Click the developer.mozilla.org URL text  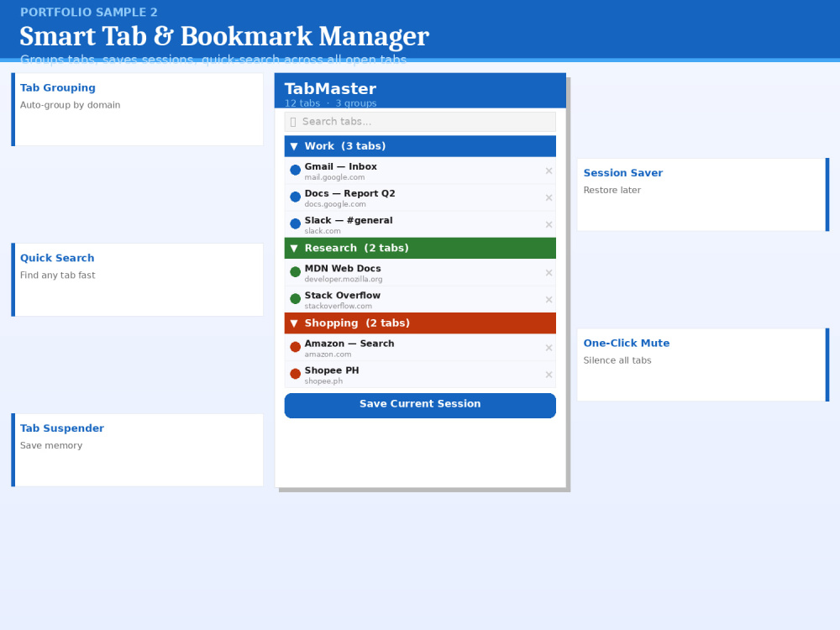coord(344,279)
